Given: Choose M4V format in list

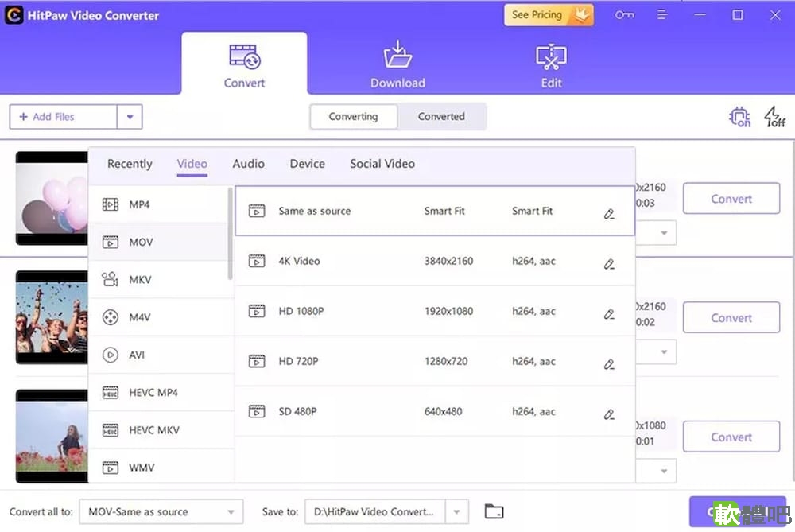Looking at the screenshot, I should tap(161, 317).
